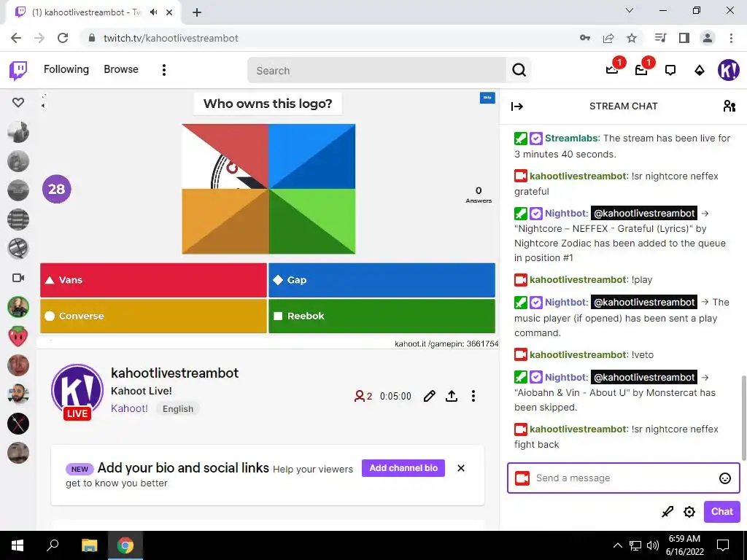747x560 pixels.
Task: Click the English language tag
Action: [x=178, y=408]
